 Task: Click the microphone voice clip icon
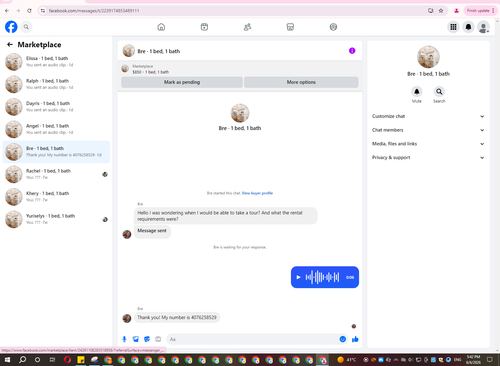(x=124, y=339)
